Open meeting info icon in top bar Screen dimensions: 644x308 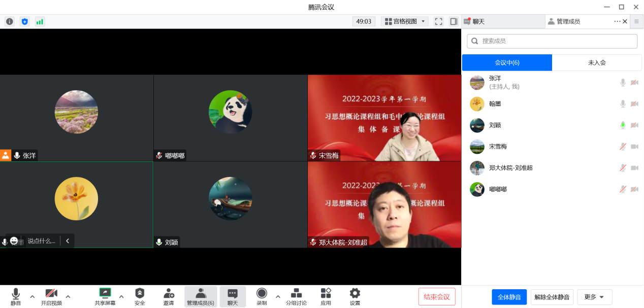pyautogui.click(x=10, y=22)
